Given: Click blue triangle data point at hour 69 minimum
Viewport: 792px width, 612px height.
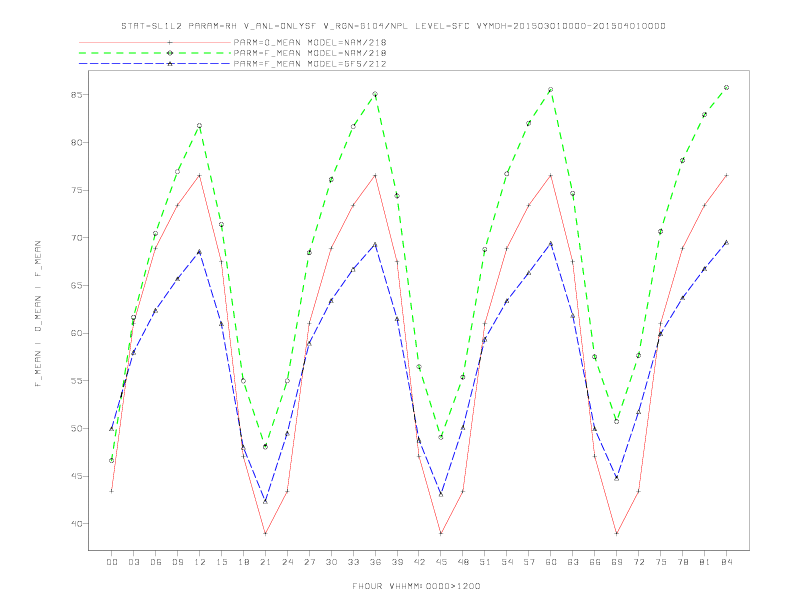Looking at the screenshot, I should pos(617,478).
